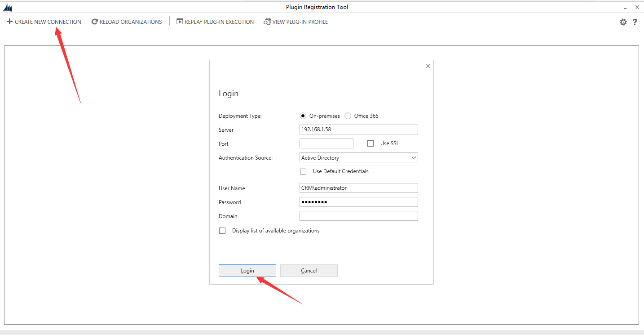644x335 pixels.
Task: Click the View Plug-in Profile icon
Action: click(267, 22)
